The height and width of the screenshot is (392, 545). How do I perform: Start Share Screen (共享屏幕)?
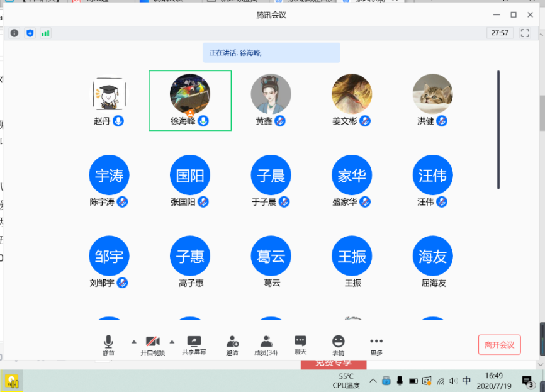pyautogui.click(x=194, y=345)
